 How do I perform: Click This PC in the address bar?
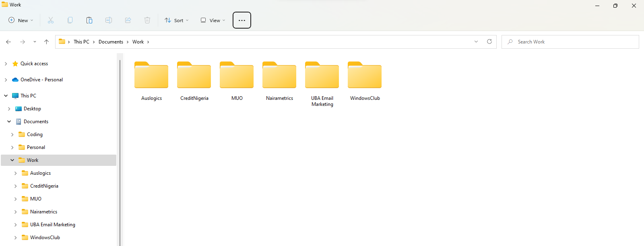click(81, 42)
